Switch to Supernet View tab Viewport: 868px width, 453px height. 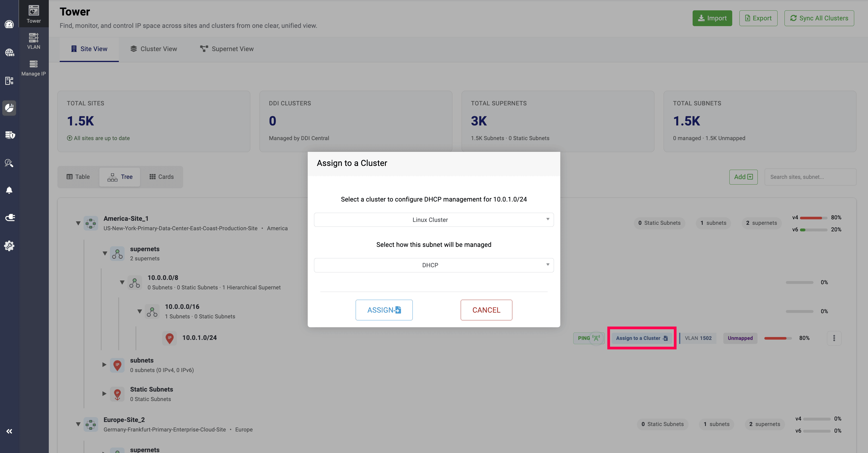[226, 49]
